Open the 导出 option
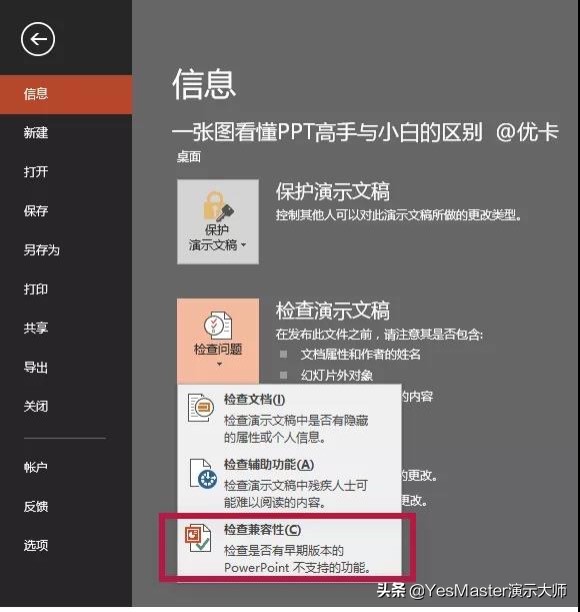 point(66,367)
